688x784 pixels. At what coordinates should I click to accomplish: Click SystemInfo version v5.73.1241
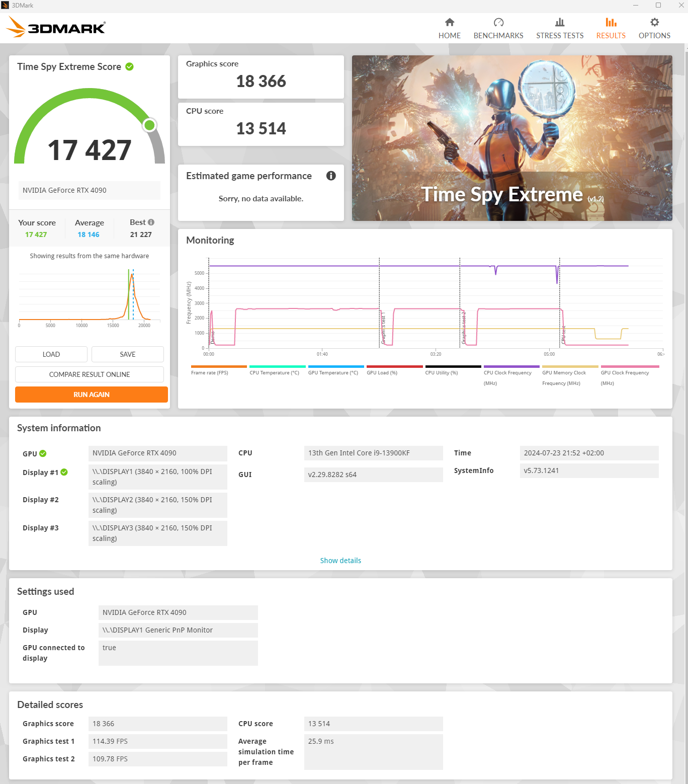coord(589,471)
